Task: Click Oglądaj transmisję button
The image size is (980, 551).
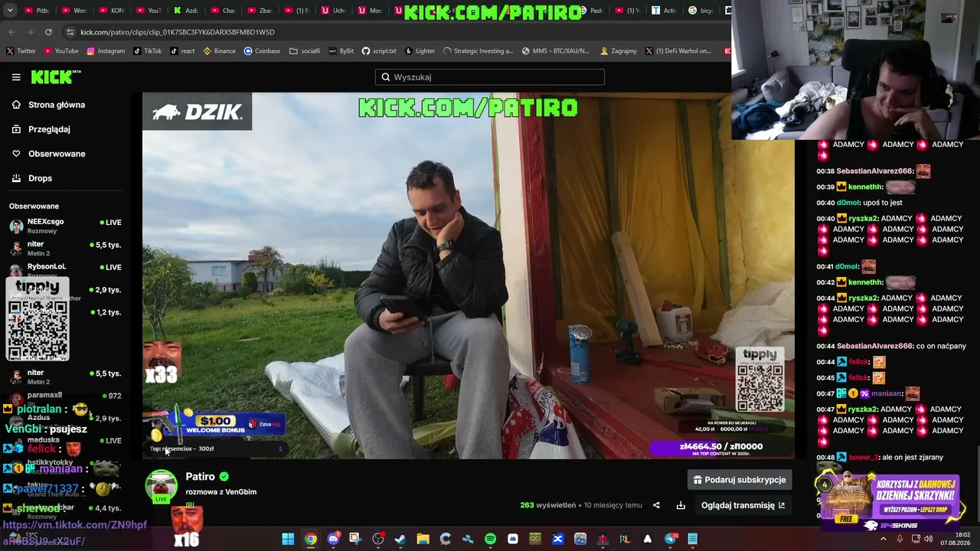Action: pyautogui.click(x=743, y=505)
